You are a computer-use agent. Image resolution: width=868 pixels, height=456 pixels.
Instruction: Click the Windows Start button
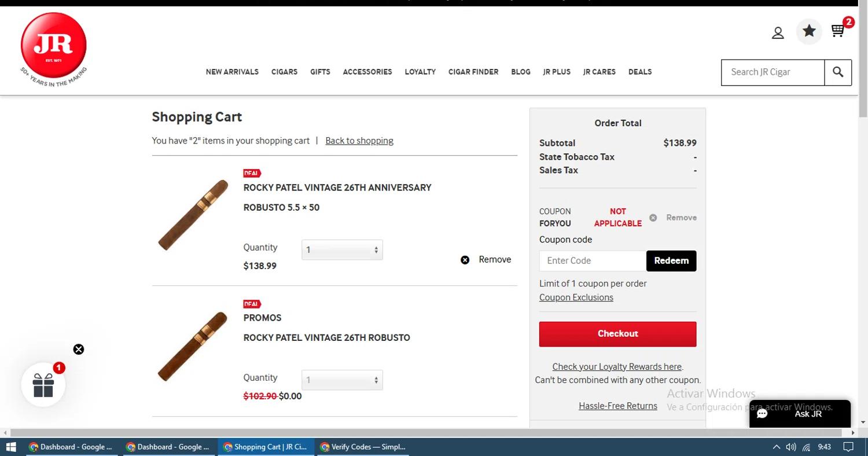pyautogui.click(x=10, y=447)
